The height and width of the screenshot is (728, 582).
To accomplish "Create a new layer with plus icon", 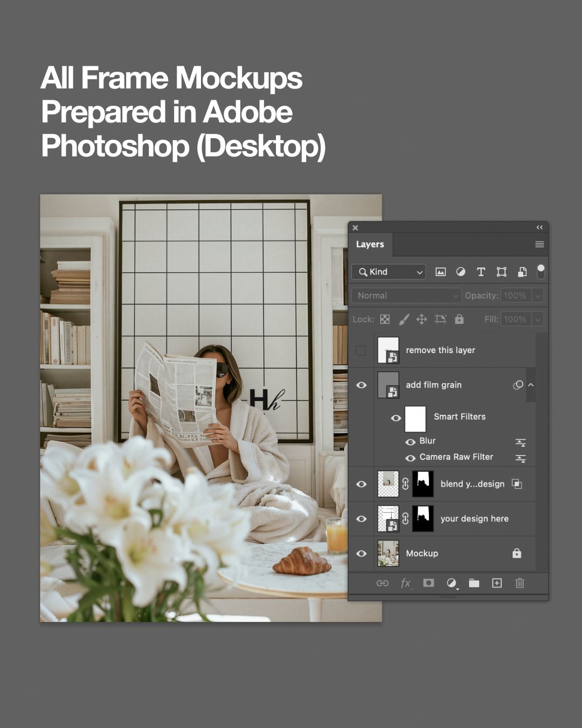I will (497, 583).
